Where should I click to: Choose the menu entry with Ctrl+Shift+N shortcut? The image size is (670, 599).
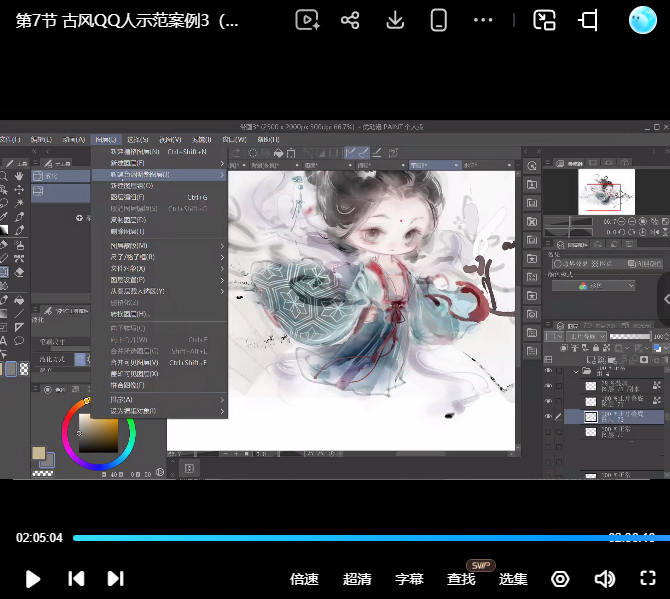point(159,152)
